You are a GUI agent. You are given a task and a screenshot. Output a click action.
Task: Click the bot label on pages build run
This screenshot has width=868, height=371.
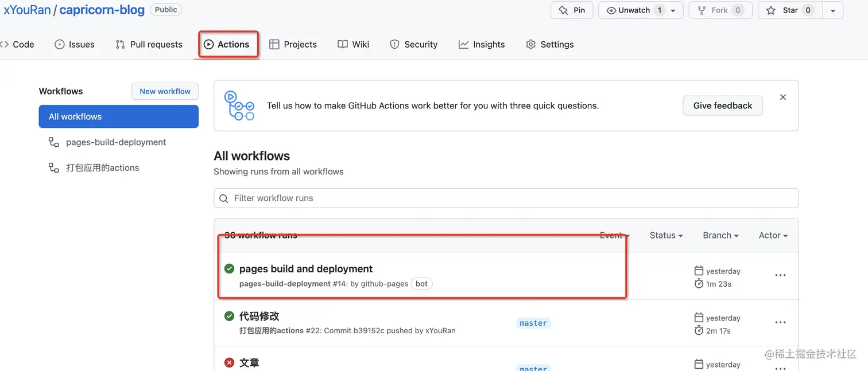tap(421, 284)
